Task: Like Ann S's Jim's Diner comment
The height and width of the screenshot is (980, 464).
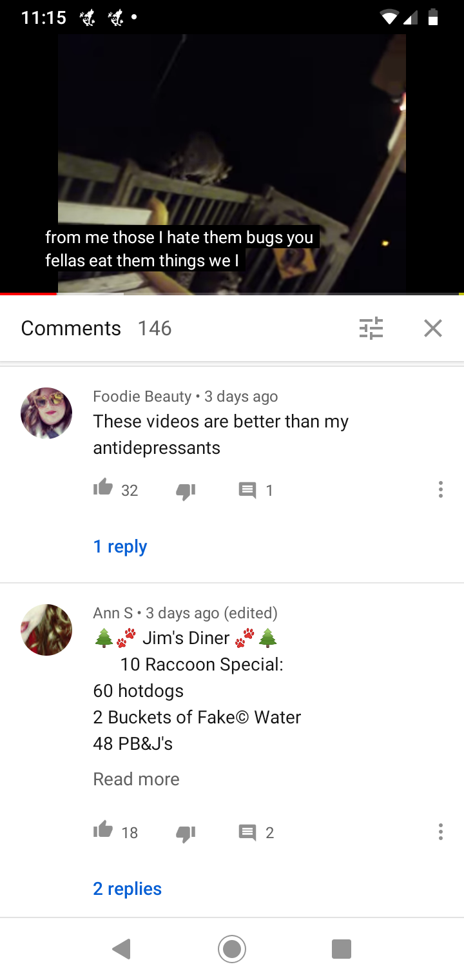Action: tap(103, 831)
